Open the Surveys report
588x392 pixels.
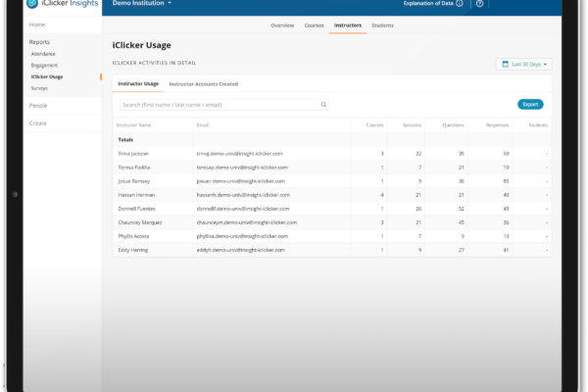pyautogui.click(x=39, y=88)
